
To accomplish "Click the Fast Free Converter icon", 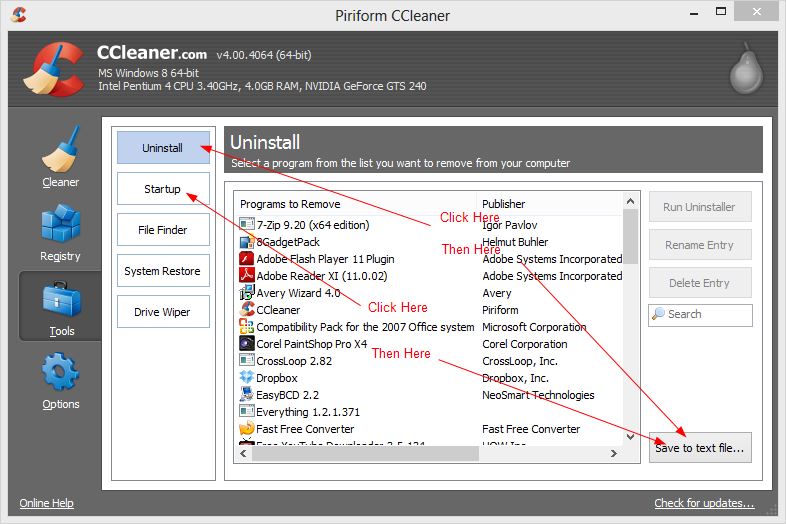I will coord(247,428).
